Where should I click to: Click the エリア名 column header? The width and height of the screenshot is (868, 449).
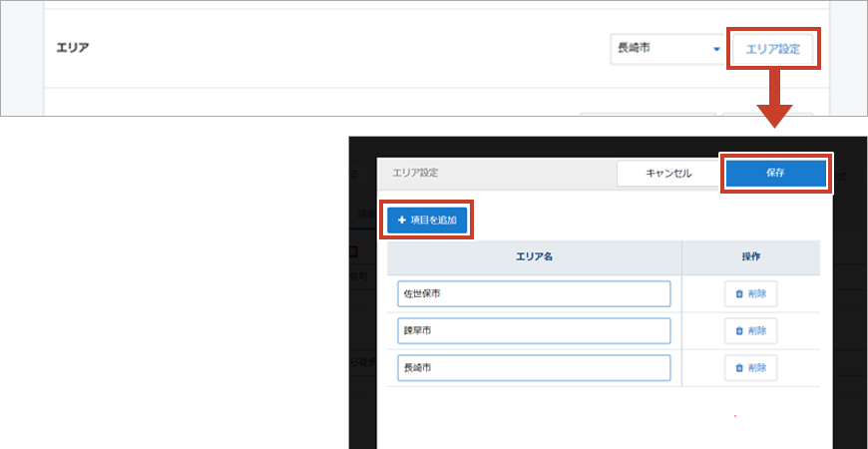[x=534, y=256]
